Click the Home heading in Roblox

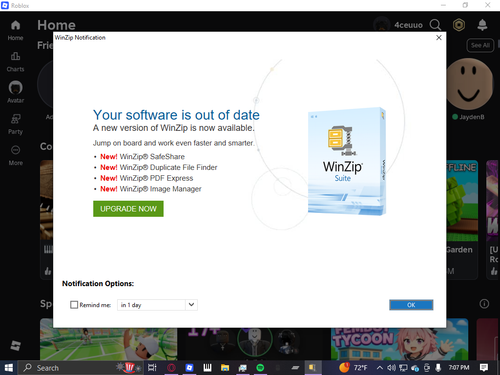coord(56,25)
